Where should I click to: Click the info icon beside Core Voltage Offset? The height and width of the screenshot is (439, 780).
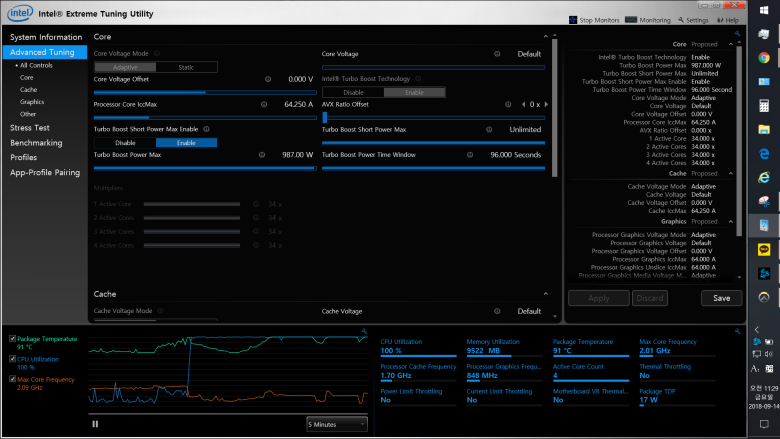click(267, 78)
